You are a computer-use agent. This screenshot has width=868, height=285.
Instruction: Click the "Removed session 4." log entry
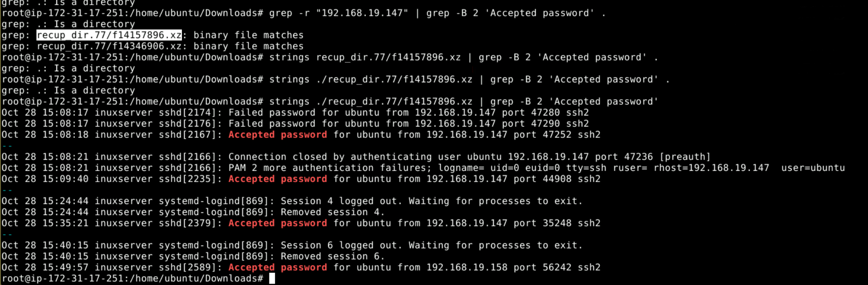(332, 212)
